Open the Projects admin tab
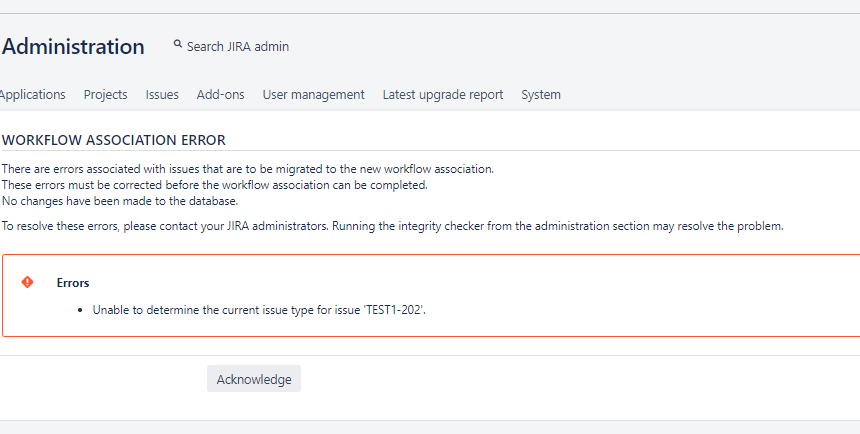Screen dimensions: 860x434 pyautogui.click(x=105, y=94)
